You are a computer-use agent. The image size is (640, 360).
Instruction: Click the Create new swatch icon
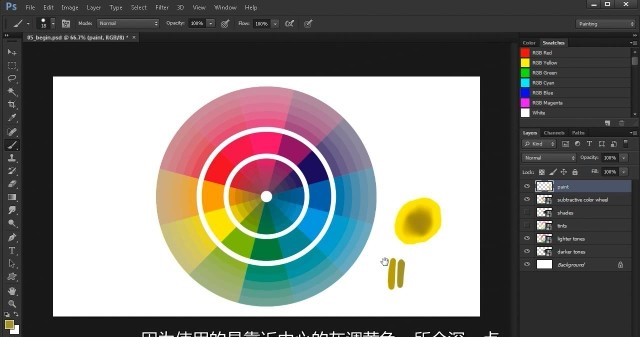[607, 123]
